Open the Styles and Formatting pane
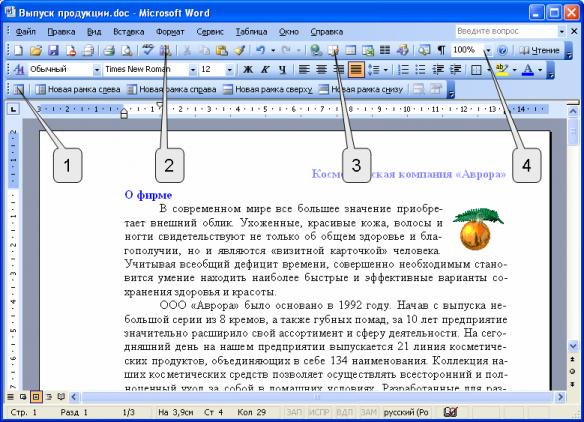 coord(19,69)
